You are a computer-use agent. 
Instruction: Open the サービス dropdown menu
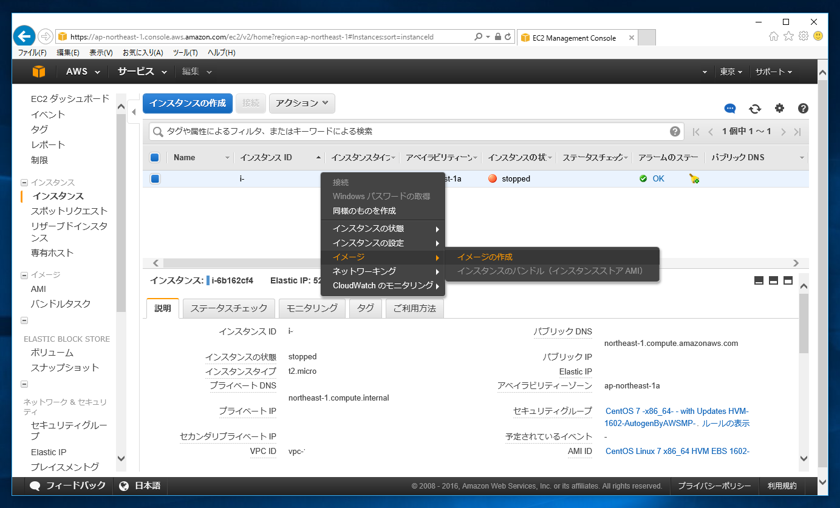coord(142,71)
